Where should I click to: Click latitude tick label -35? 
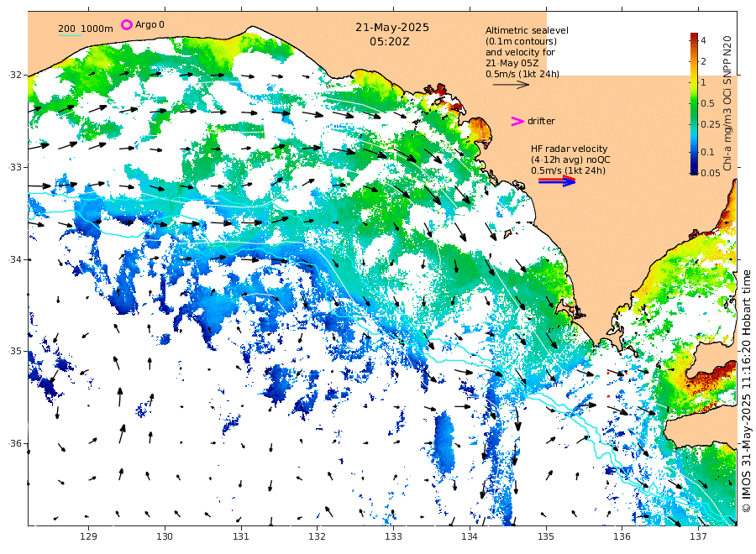point(15,351)
